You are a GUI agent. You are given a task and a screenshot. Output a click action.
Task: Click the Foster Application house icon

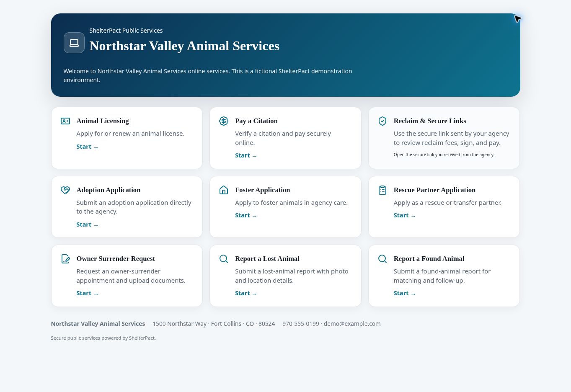[x=224, y=190]
